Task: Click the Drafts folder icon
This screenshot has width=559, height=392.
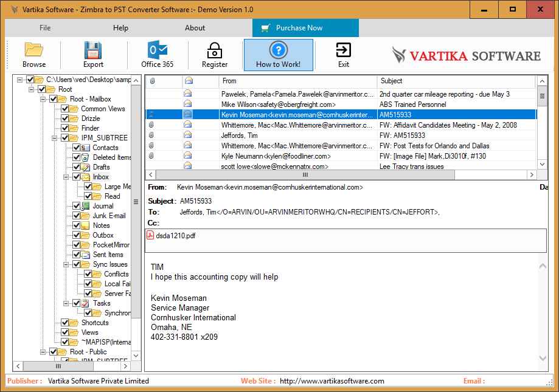Action: (86, 167)
